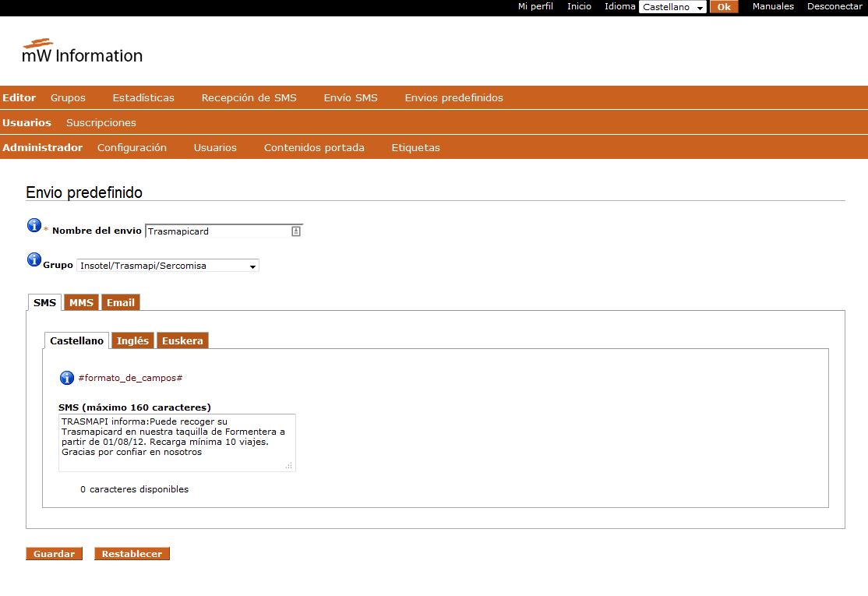Open Grupos in the Editor menu
The height and width of the screenshot is (596, 868).
(68, 98)
